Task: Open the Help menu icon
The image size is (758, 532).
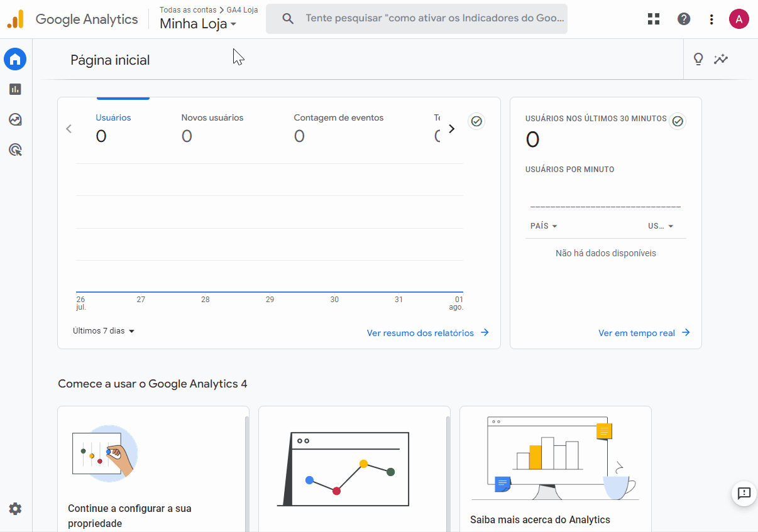Action: coord(684,19)
